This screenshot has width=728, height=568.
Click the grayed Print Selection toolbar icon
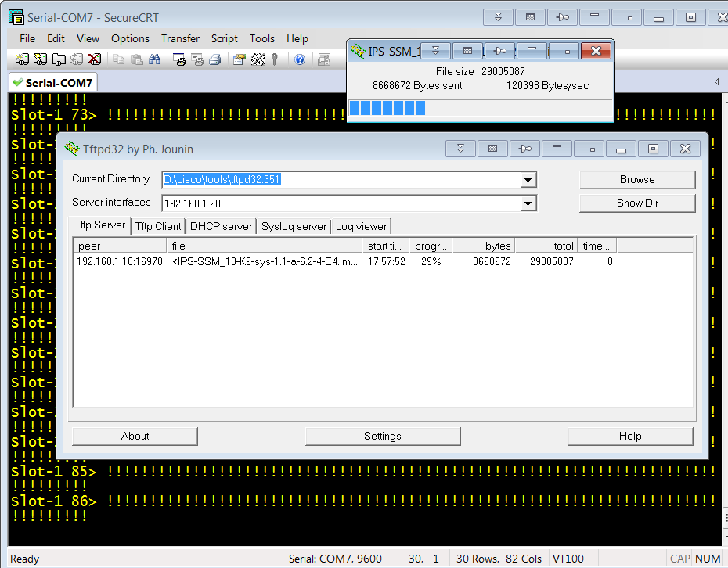[197, 59]
